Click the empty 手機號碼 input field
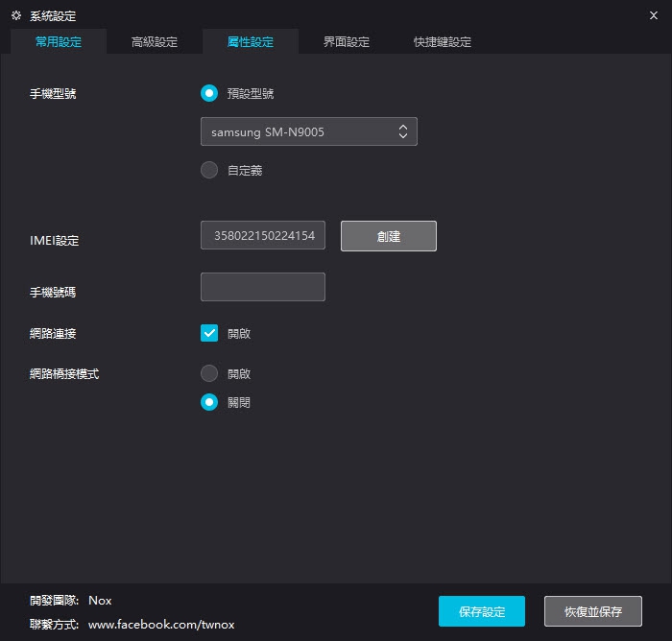Screen dimensions: 672x641 pos(263,287)
